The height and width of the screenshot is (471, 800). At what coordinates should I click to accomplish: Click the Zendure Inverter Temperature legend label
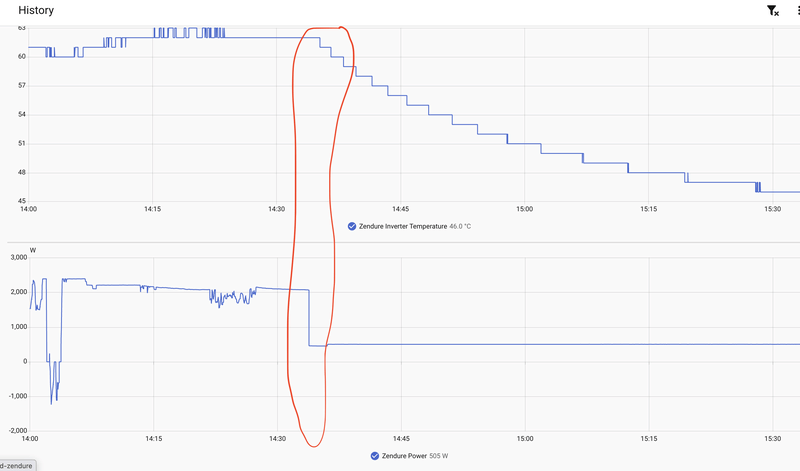pyautogui.click(x=403, y=226)
